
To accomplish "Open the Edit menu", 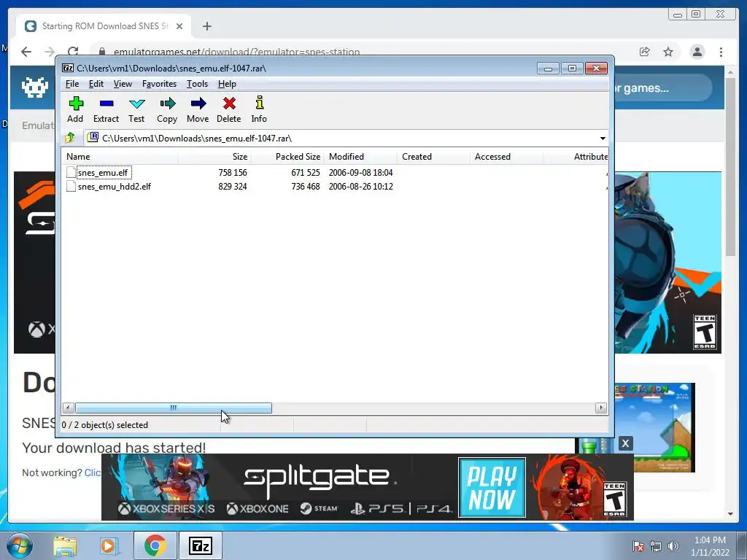I will click(96, 84).
